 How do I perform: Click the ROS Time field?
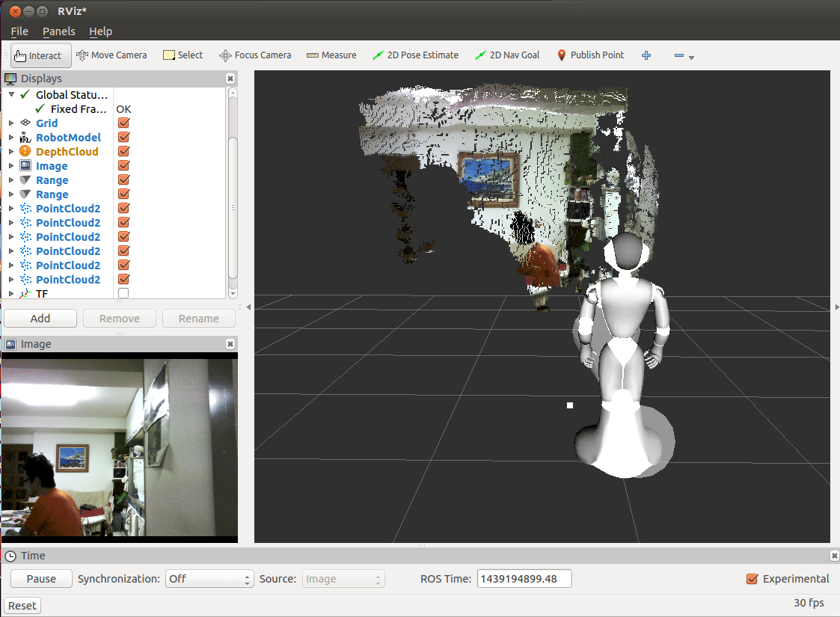[524, 579]
